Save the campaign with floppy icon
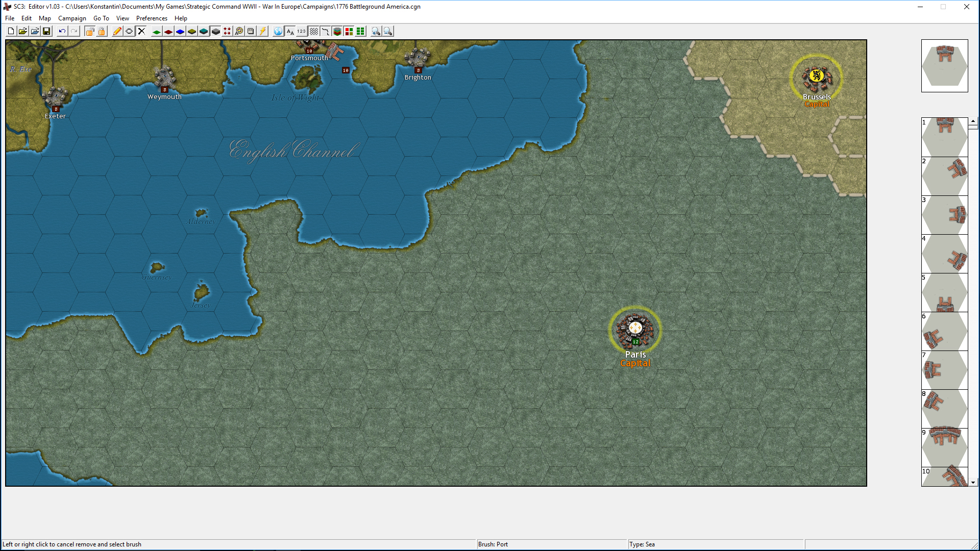 [46, 31]
